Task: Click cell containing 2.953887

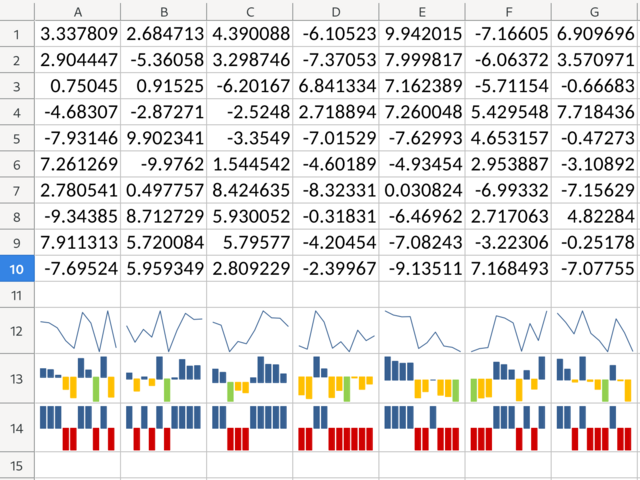Action: (x=508, y=164)
